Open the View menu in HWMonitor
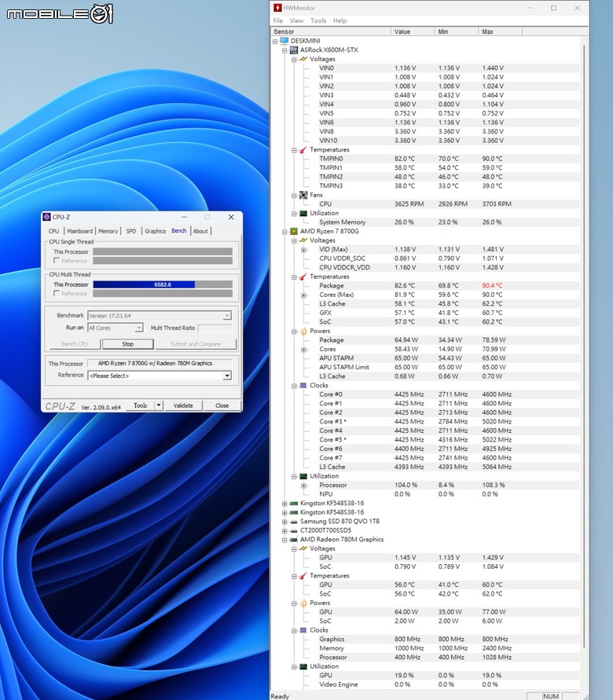This screenshot has height=700, width=613. pos(296,20)
